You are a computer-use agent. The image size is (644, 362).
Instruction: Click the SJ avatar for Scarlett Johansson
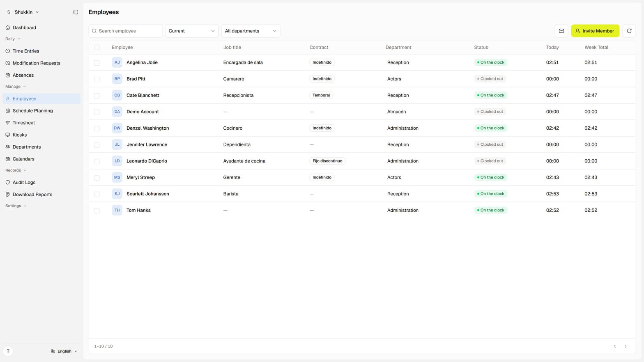[x=117, y=194]
